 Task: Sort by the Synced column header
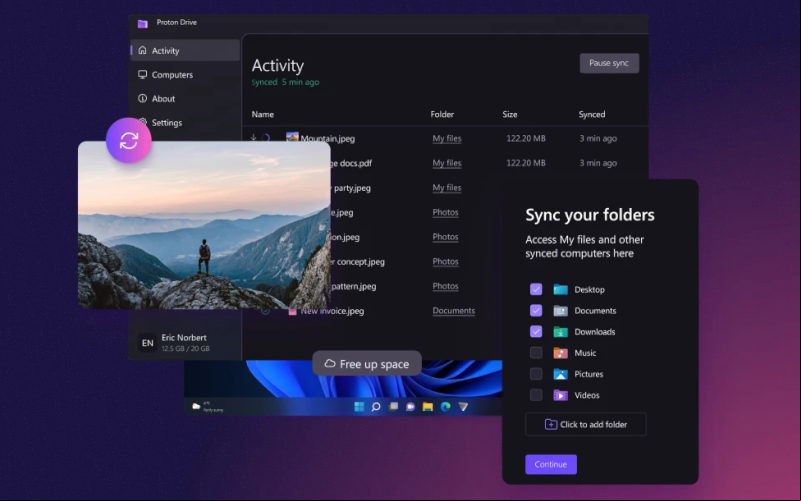(x=592, y=114)
